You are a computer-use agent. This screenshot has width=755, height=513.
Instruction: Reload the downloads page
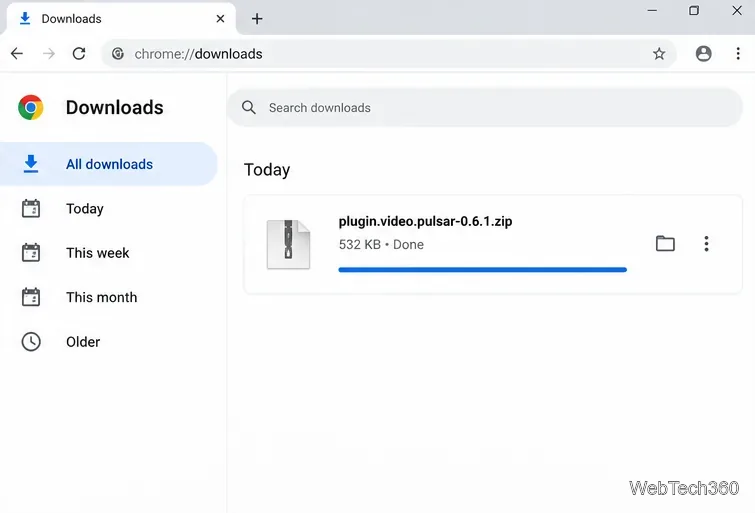[79, 53]
